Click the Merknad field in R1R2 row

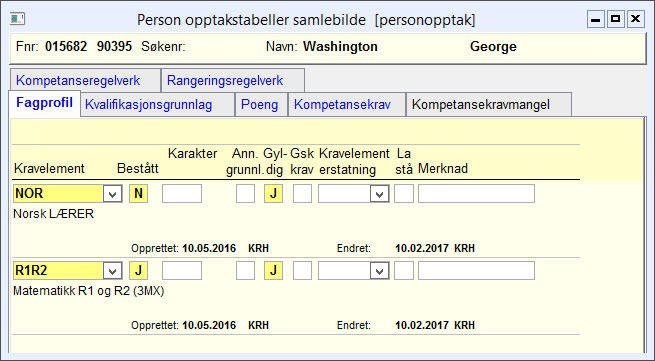pos(476,271)
